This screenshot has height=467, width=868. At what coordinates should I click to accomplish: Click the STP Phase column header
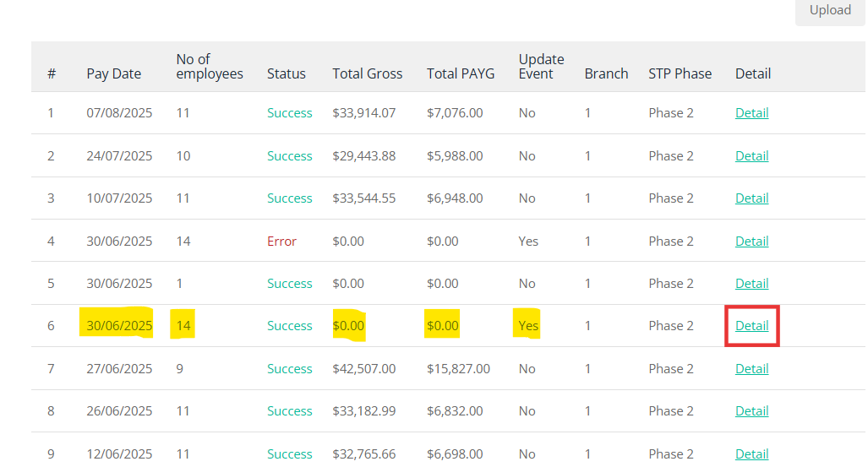pos(680,73)
